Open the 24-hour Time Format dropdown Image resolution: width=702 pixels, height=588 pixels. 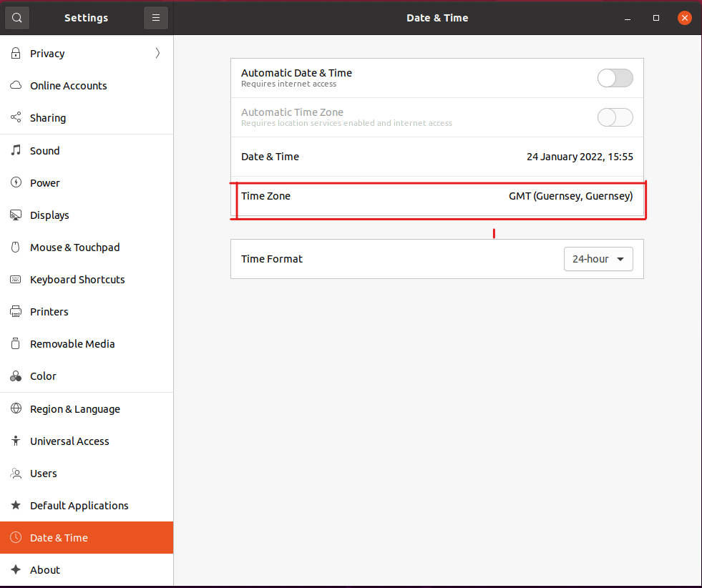598,259
